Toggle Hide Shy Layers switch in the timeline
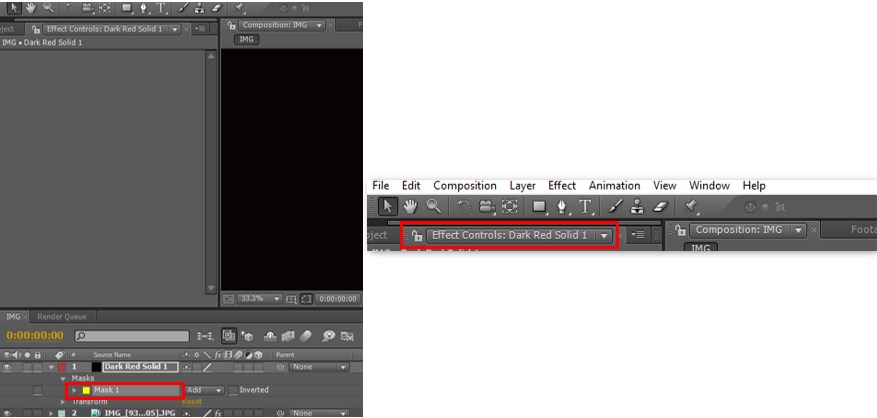This screenshot has height=418, width=877. [x=270, y=336]
